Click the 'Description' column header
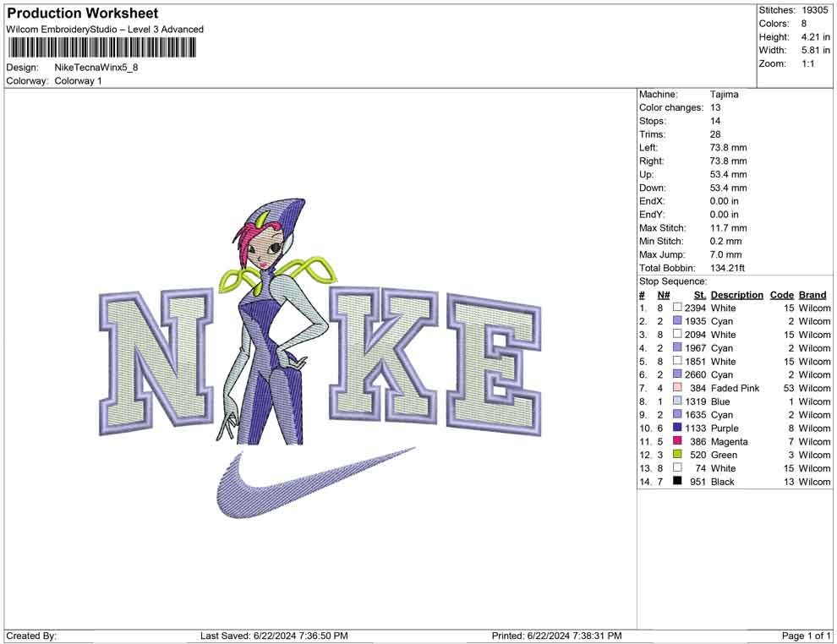Screen dimensions: 837x644 click(736, 294)
